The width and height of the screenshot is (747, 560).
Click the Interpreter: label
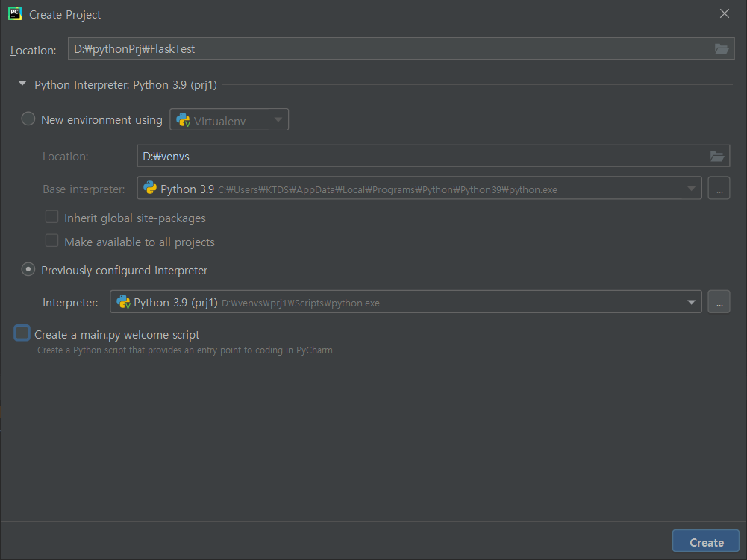point(70,303)
